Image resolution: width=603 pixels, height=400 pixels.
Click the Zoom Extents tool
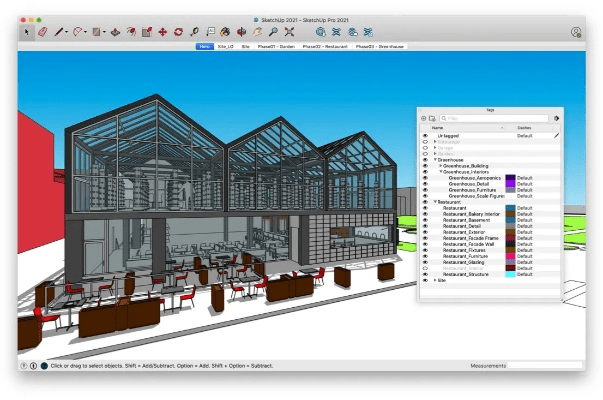pyautogui.click(x=289, y=32)
